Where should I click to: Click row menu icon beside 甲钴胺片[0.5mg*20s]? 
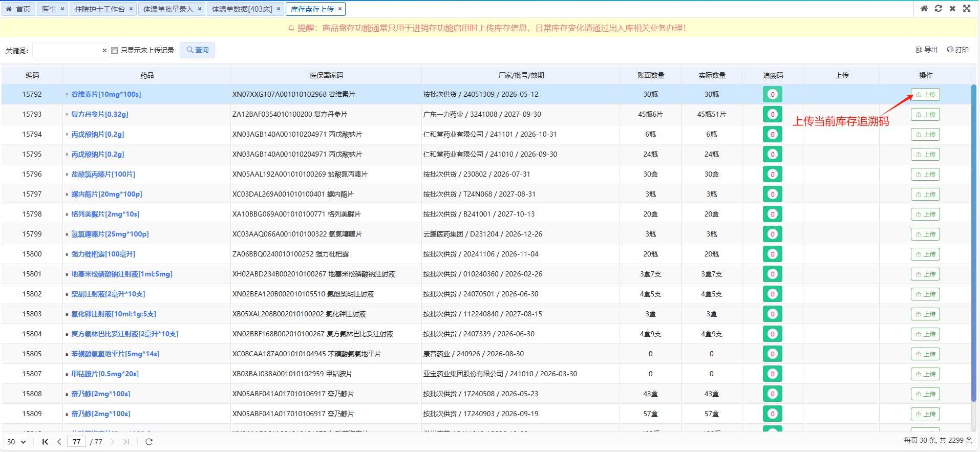pyautogui.click(x=67, y=374)
